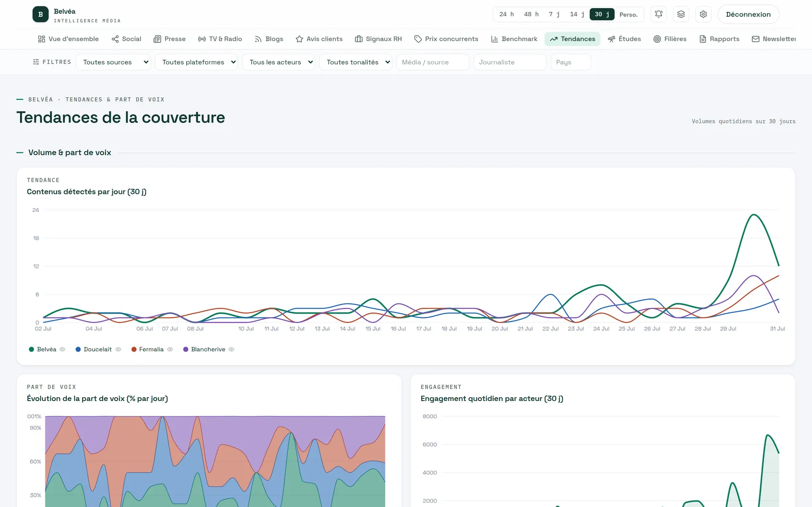The image size is (812, 507).
Task: Open the settings gear icon
Action: pyautogui.click(x=704, y=14)
